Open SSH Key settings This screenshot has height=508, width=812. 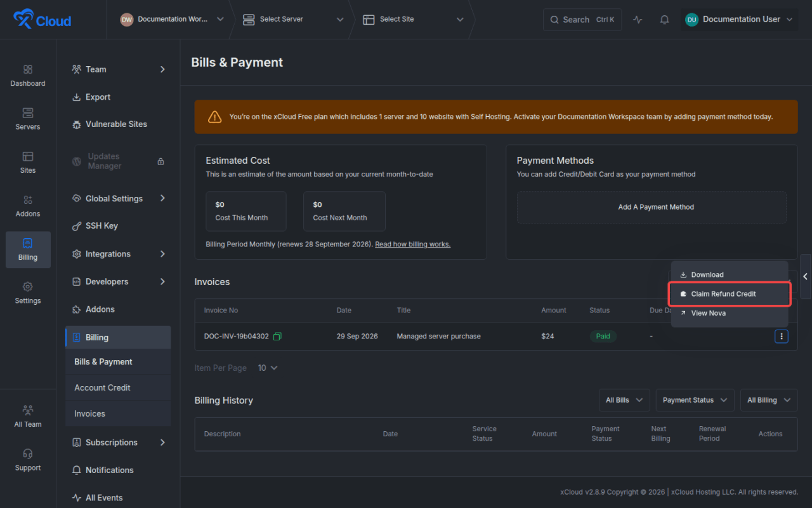tap(119, 226)
